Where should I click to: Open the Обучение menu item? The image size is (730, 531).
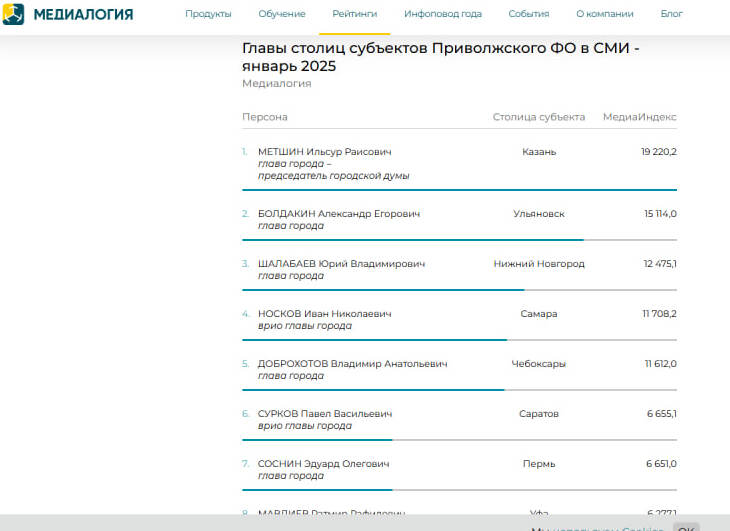pyautogui.click(x=282, y=14)
